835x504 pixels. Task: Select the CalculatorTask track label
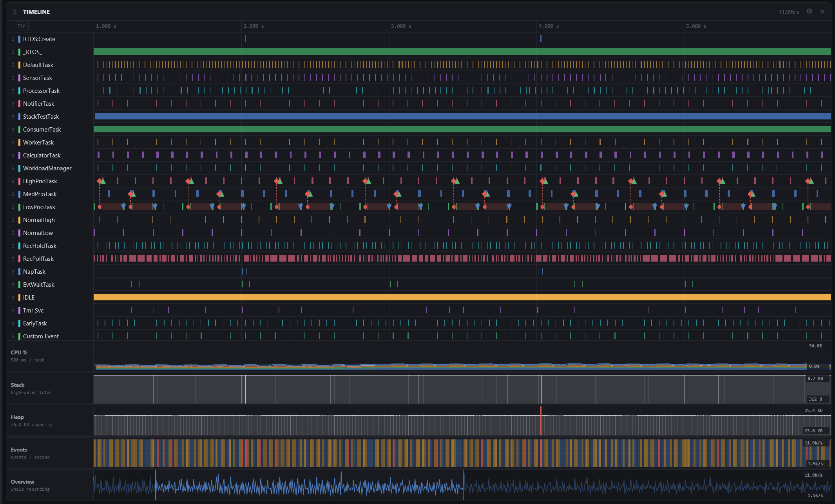42,155
